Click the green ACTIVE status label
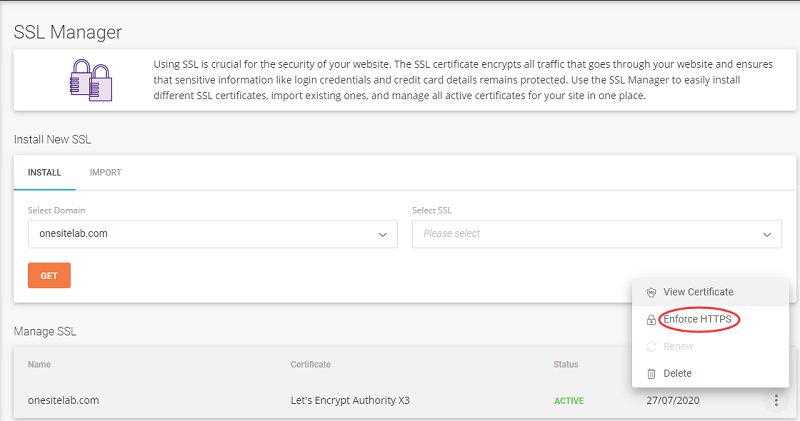This screenshot has height=421, width=800. [569, 401]
